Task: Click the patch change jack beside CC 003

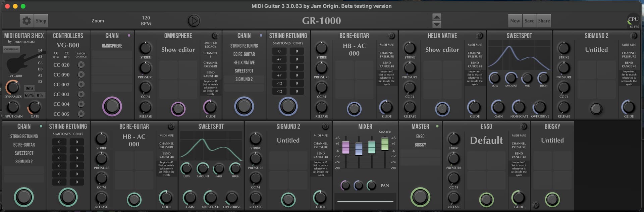Action: point(81,94)
